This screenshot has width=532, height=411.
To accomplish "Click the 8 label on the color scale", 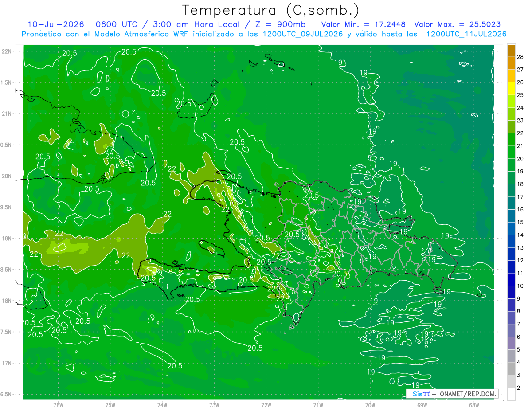I will tap(518, 312).
